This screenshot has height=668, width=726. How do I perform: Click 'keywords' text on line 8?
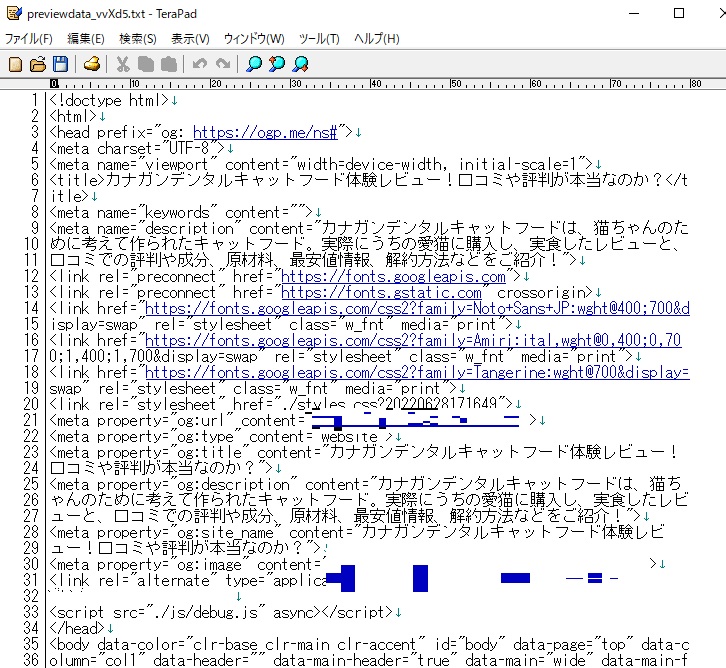pyautogui.click(x=177, y=213)
